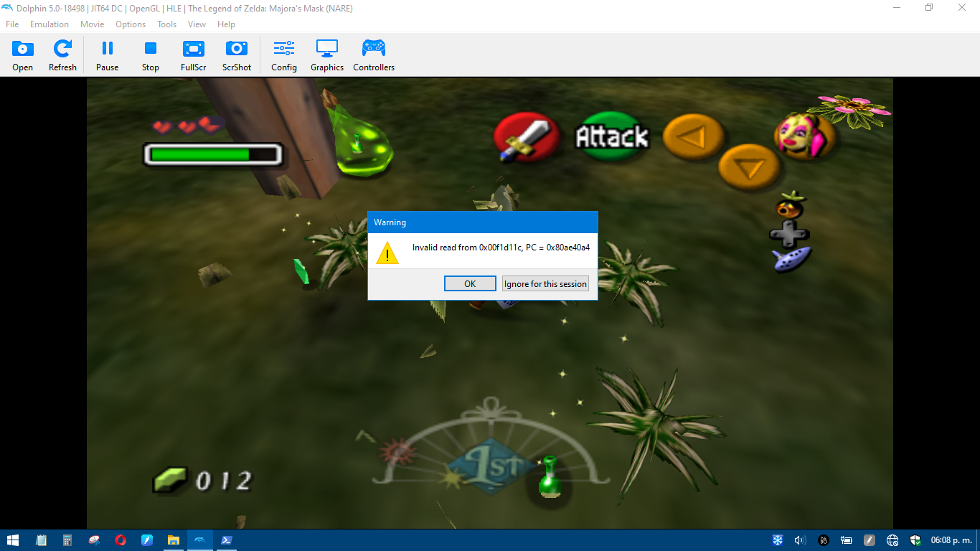
Task: Click the green rupee counter showing 012
Action: pos(202,480)
